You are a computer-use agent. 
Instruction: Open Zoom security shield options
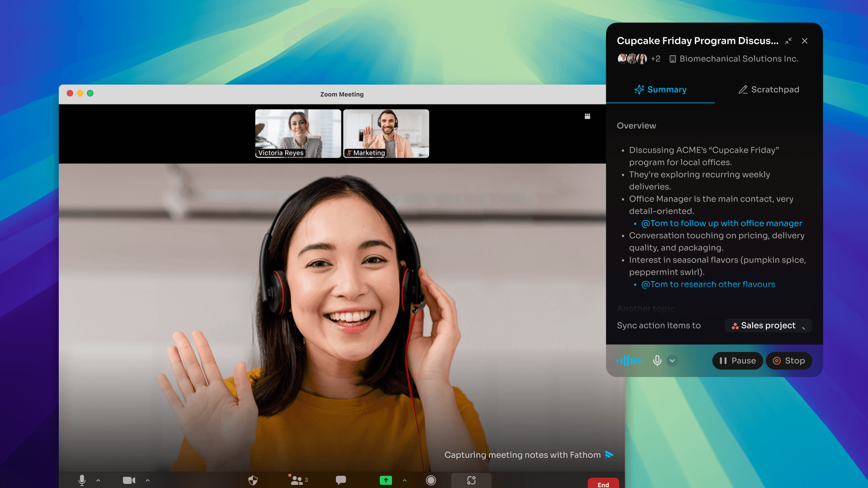coord(253,480)
